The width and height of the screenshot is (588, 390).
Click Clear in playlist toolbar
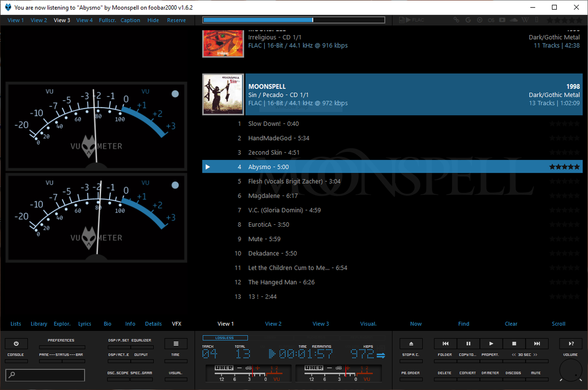(511, 324)
